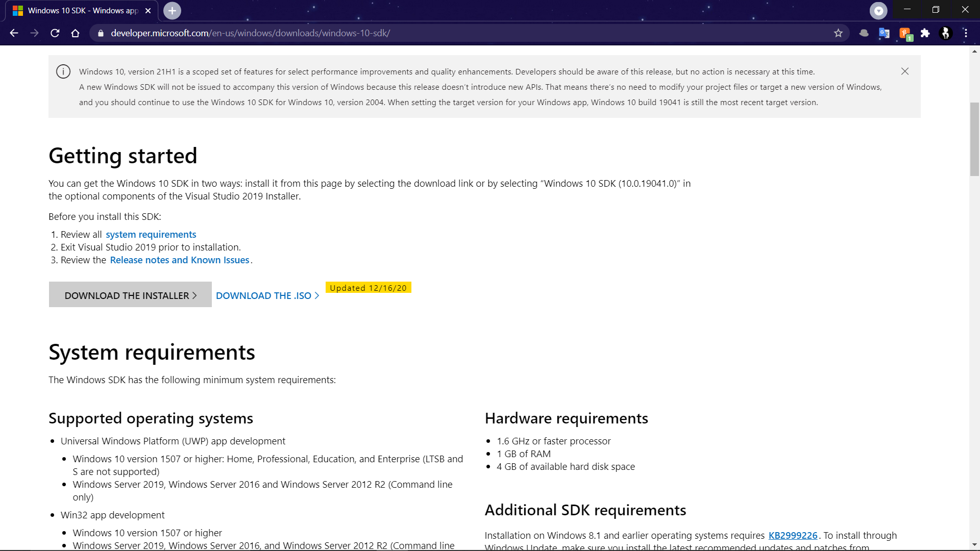Viewport: 980px width, 551px height.
Task: Open the Google Translate extension
Action: click(884, 33)
